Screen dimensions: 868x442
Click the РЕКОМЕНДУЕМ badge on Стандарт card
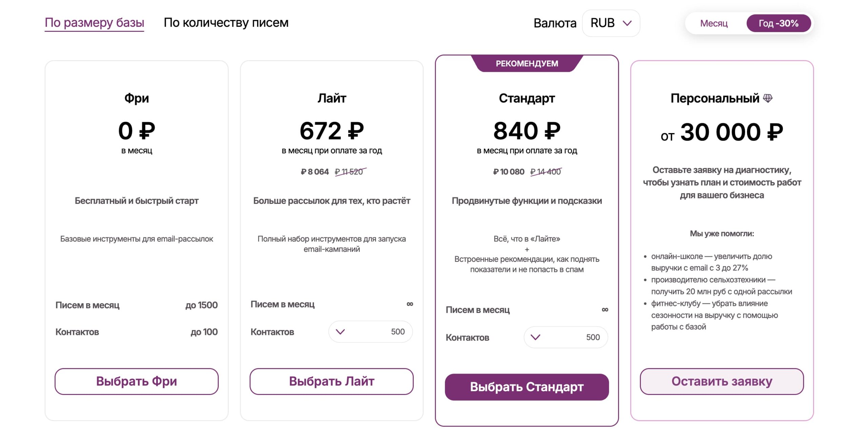527,63
